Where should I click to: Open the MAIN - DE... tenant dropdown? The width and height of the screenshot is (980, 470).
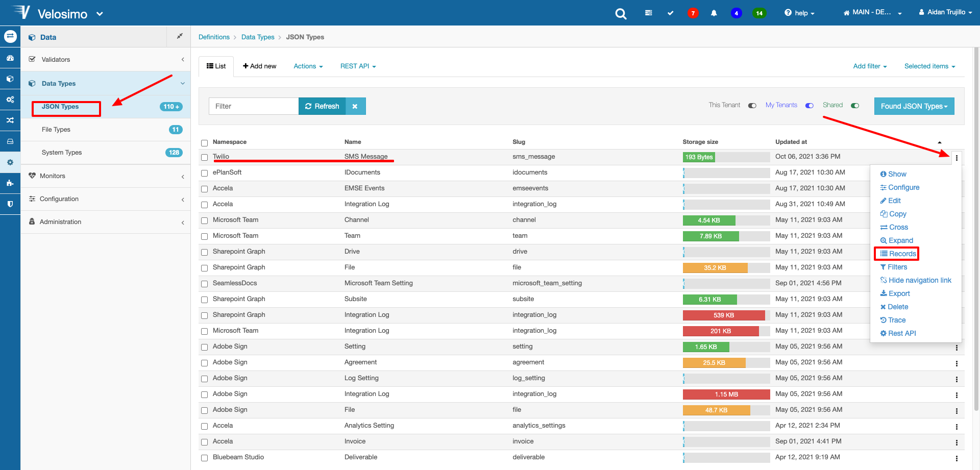click(x=872, y=12)
